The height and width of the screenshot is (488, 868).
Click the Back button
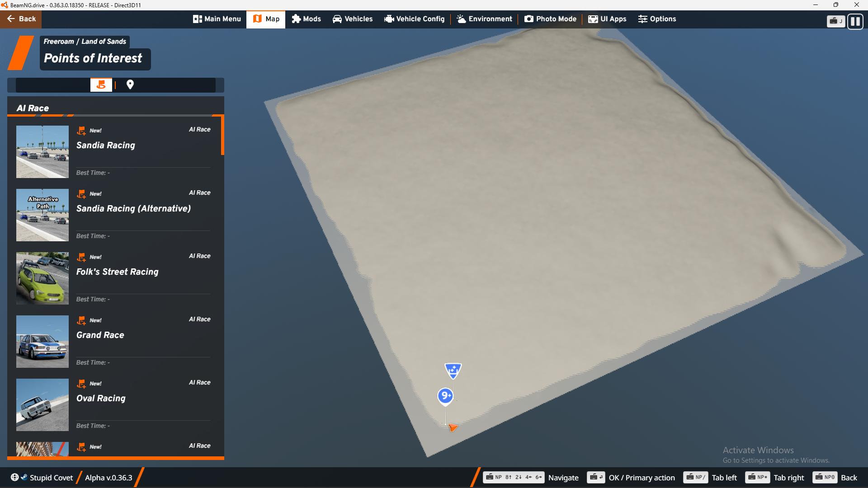pos(21,19)
